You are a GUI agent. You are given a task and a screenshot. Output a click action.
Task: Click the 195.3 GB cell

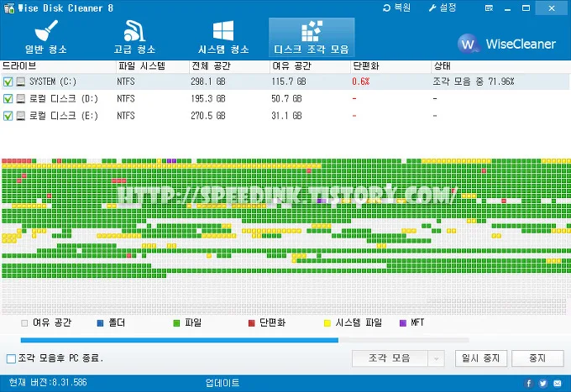pos(208,99)
